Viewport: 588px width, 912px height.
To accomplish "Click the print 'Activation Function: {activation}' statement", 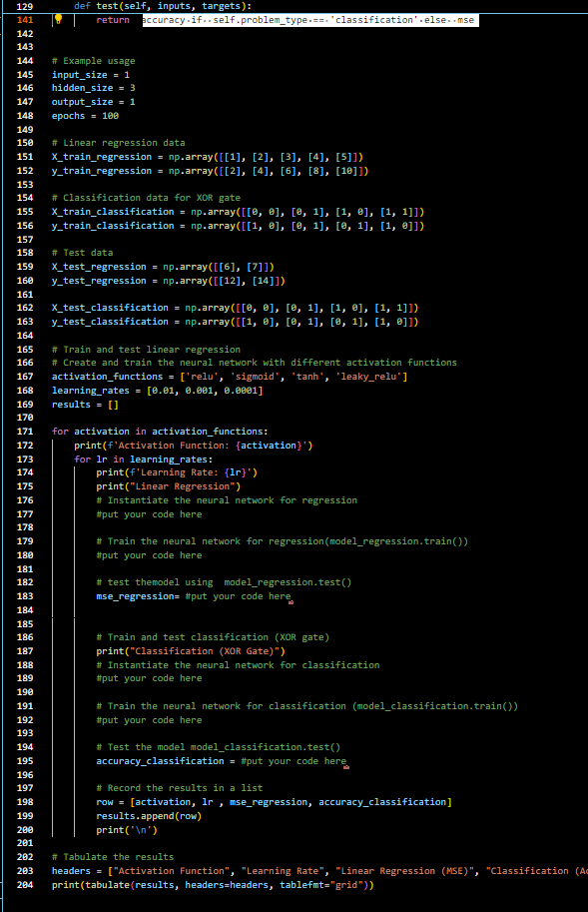I will coord(194,446).
